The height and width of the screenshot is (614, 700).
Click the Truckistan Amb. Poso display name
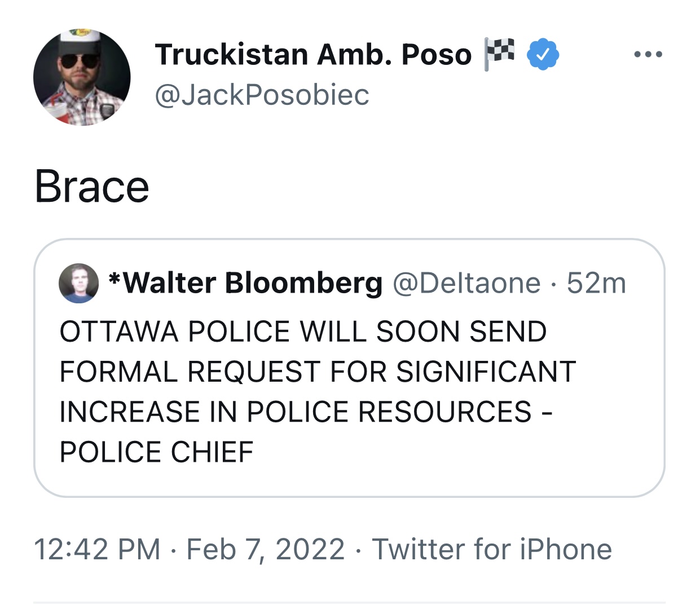[314, 55]
